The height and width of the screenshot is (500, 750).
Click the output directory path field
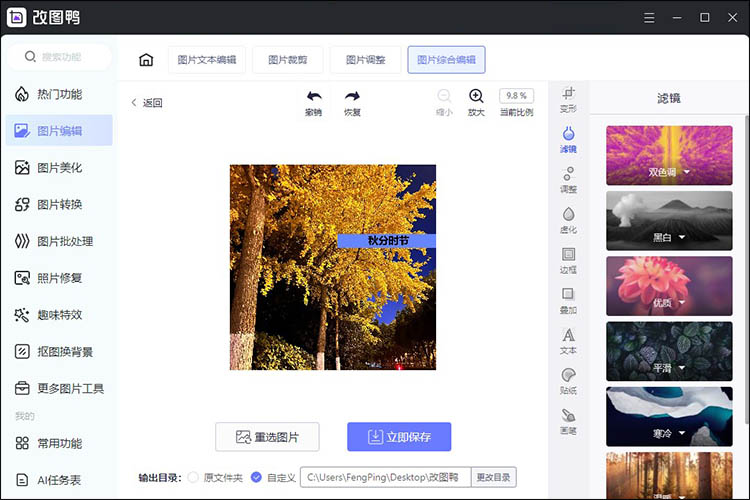tap(386, 477)
